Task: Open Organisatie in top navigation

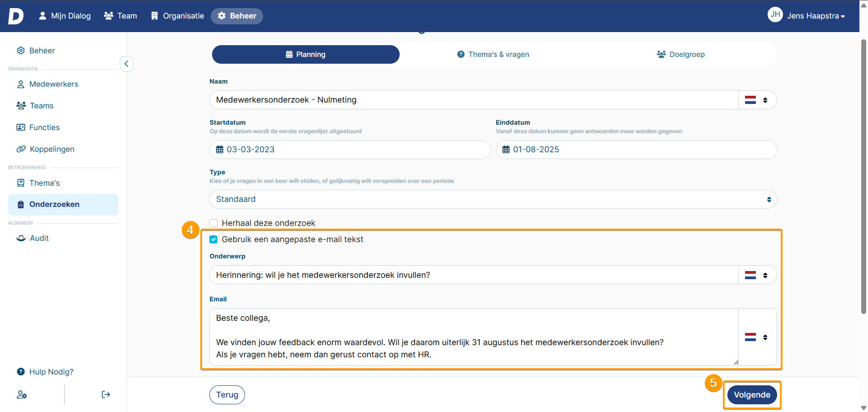Action: pyautogui.click(x=177, y=16)
